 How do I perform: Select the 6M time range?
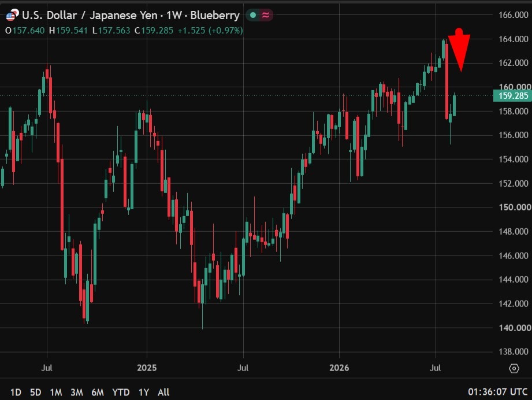(98, 392)
